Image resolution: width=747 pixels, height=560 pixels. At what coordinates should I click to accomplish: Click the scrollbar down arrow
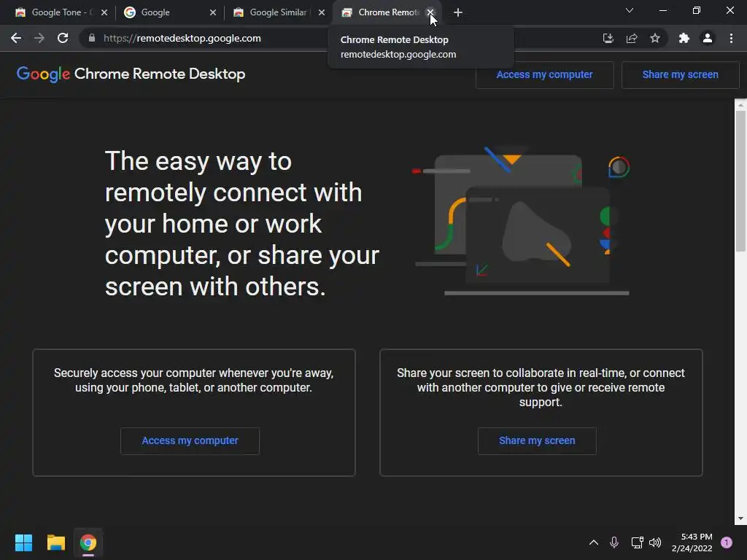740,518
